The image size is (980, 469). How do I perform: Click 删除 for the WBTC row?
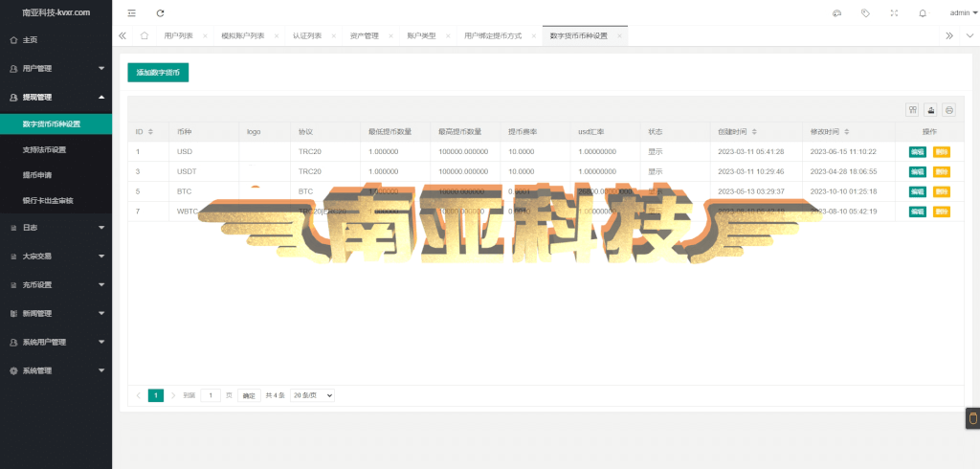click(942, 212)
